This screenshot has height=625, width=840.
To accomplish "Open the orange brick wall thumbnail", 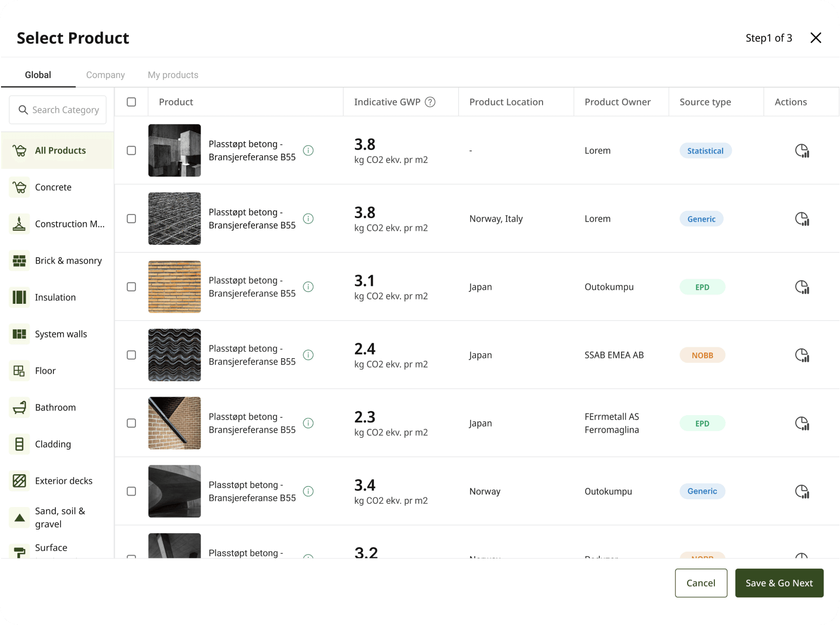I will (174, 287).
